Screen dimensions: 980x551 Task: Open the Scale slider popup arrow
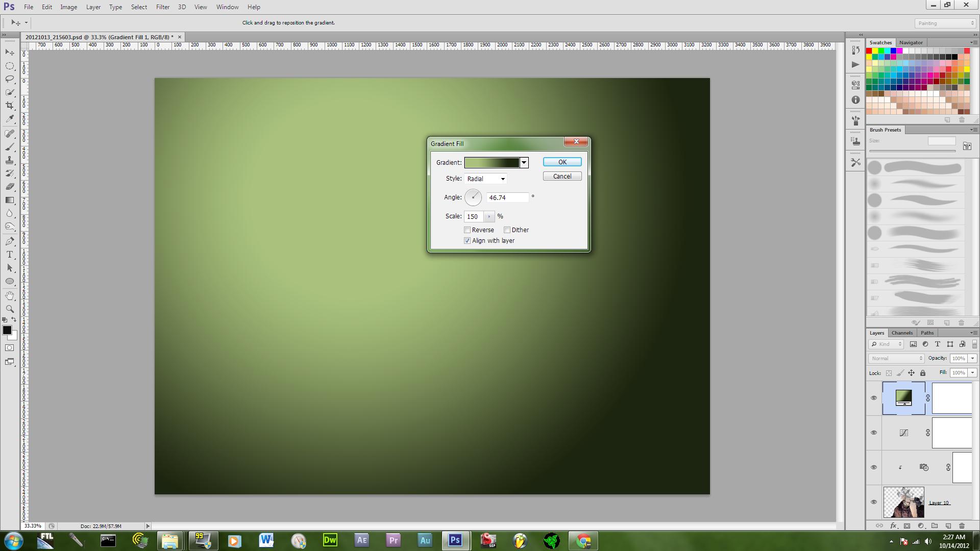[488, 217]
